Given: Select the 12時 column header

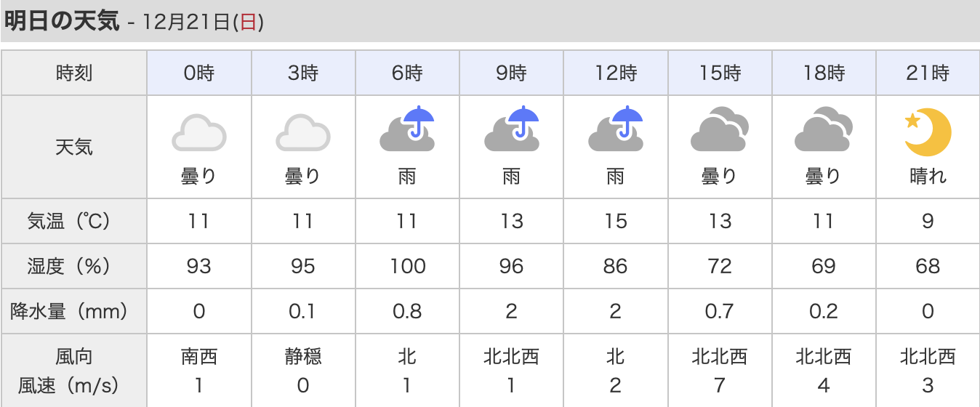Looking at the screenshot, I should (616, 73).
